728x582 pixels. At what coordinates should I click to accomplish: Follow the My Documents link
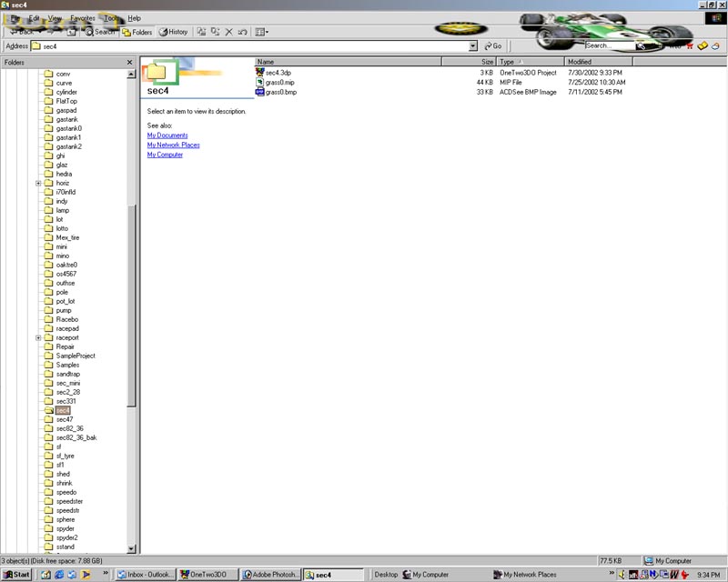click(167, 135)
